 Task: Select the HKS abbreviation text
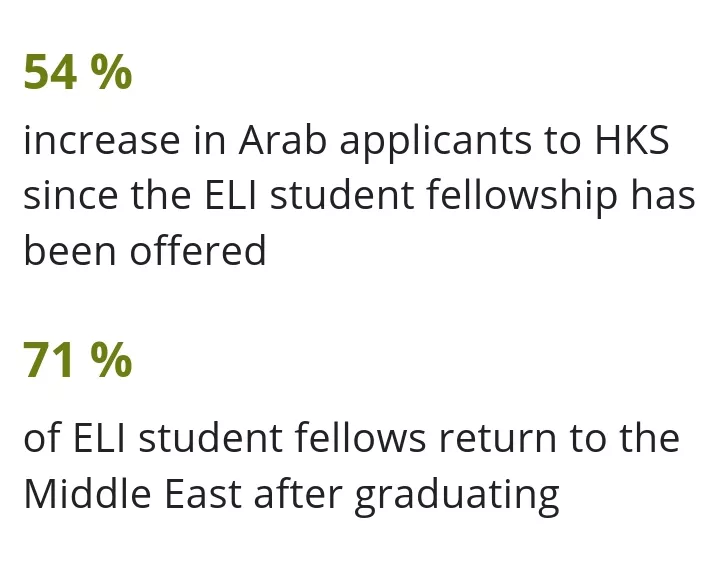tap(631, 140)
